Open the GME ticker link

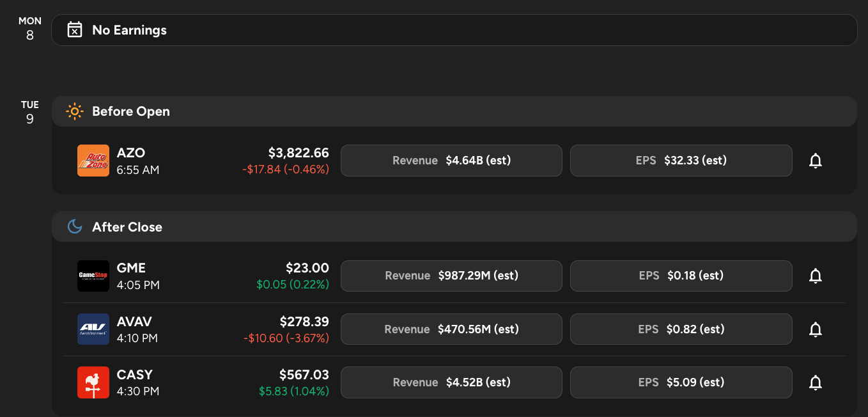click(x=131, y=268)
